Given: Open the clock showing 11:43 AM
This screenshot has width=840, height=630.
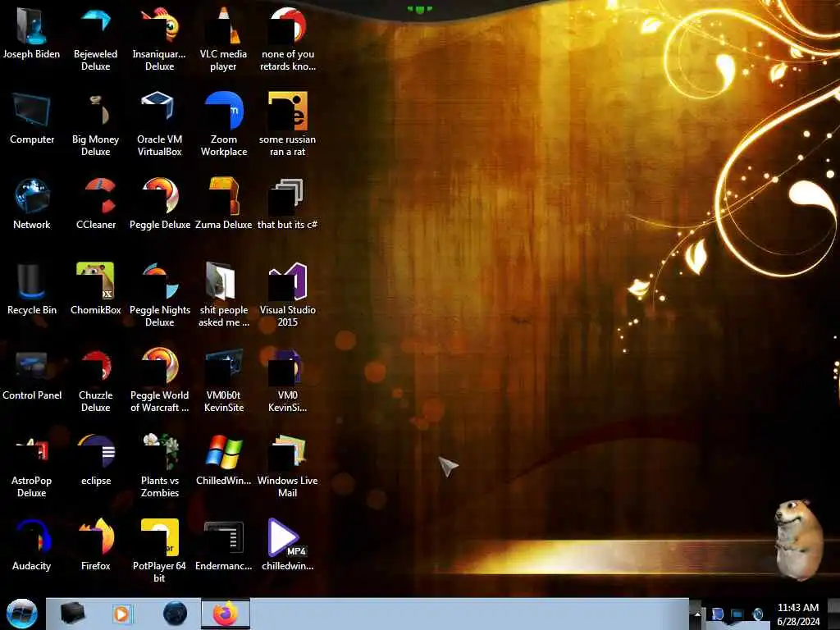Looking at the screenshot, I should tap(797, 614).
